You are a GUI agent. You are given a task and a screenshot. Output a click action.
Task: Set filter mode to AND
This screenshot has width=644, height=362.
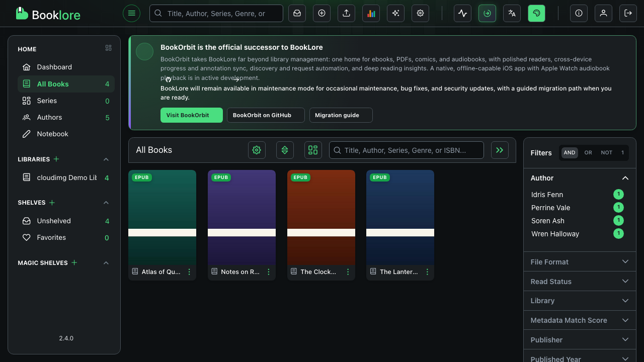[x=570, y=153]
